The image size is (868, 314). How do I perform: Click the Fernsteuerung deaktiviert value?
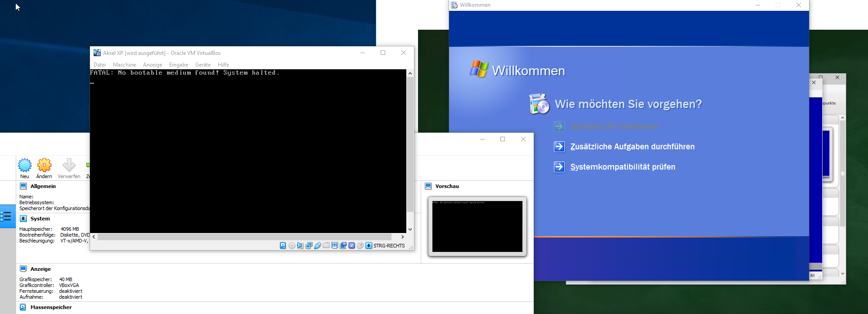(71, 291)
